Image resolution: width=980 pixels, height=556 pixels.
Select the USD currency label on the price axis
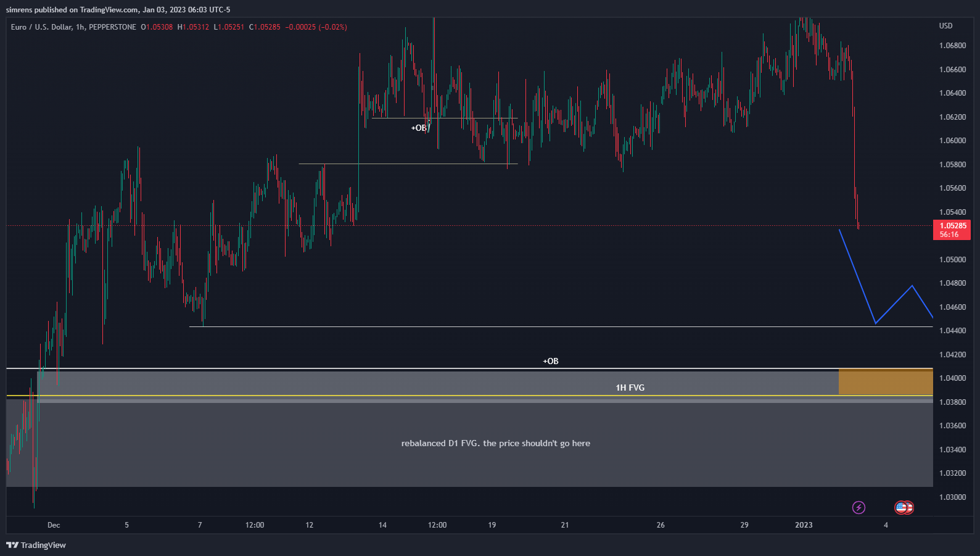pos(945,26)
